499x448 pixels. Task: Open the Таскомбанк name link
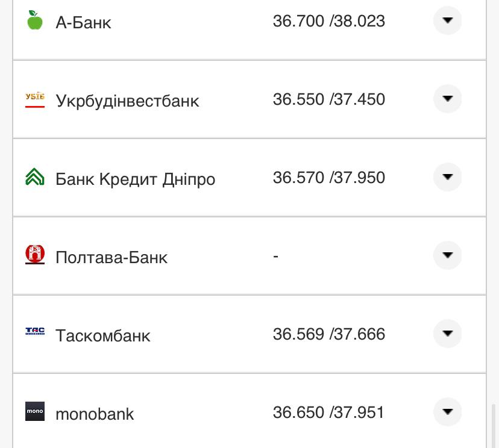(x=102, y=335)
